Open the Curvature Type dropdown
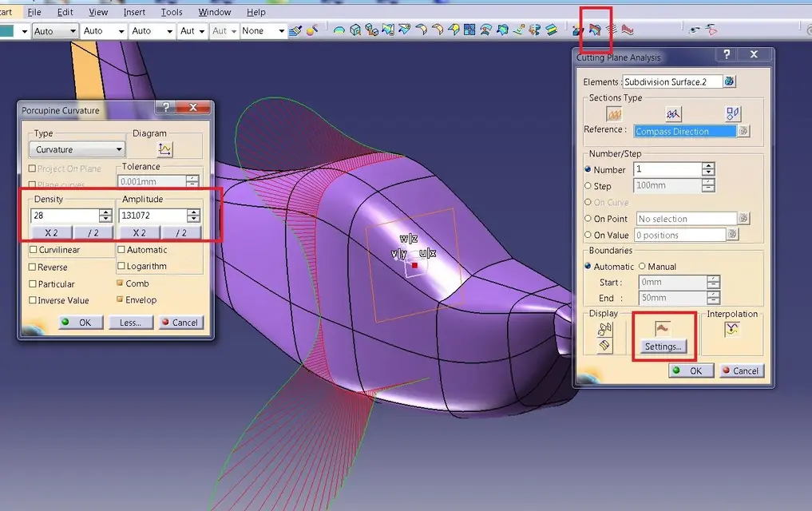 pyautogui.click(x=77, y=149)
